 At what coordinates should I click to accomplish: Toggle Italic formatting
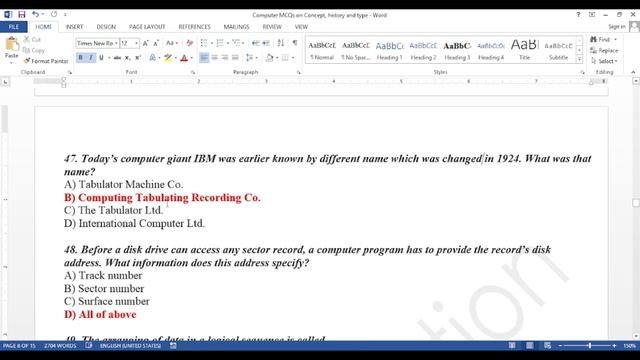point(91,58)
